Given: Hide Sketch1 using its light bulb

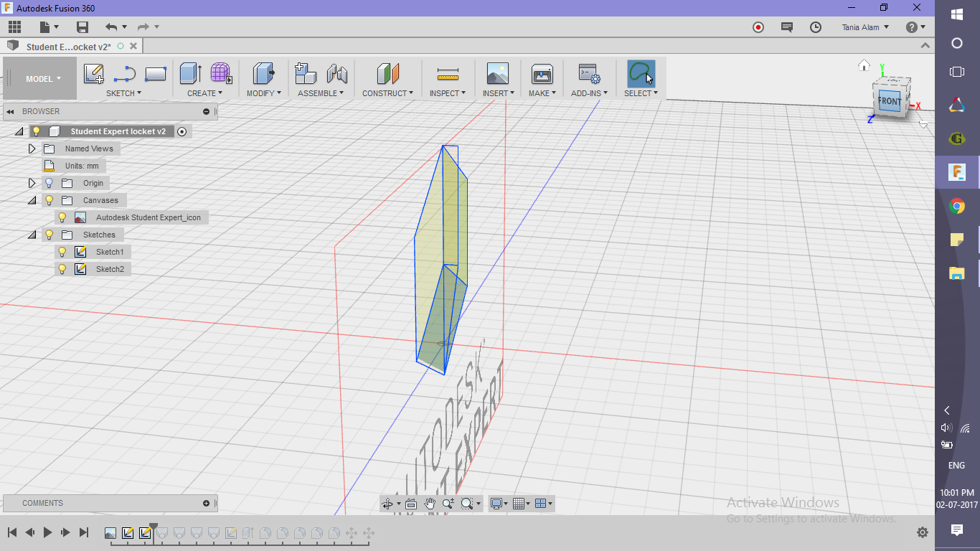Looking at the screenshot, I should coord(62,252).
